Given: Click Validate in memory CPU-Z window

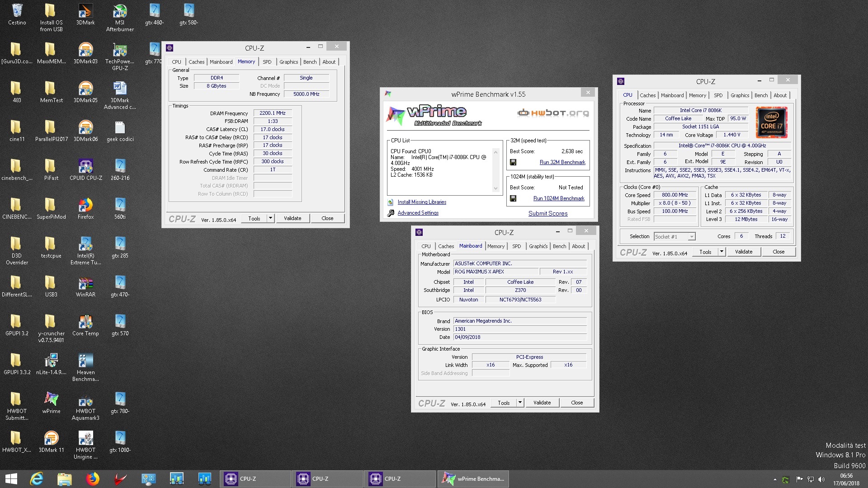Looking at the screenshot, I should click(x=292, y=218).
